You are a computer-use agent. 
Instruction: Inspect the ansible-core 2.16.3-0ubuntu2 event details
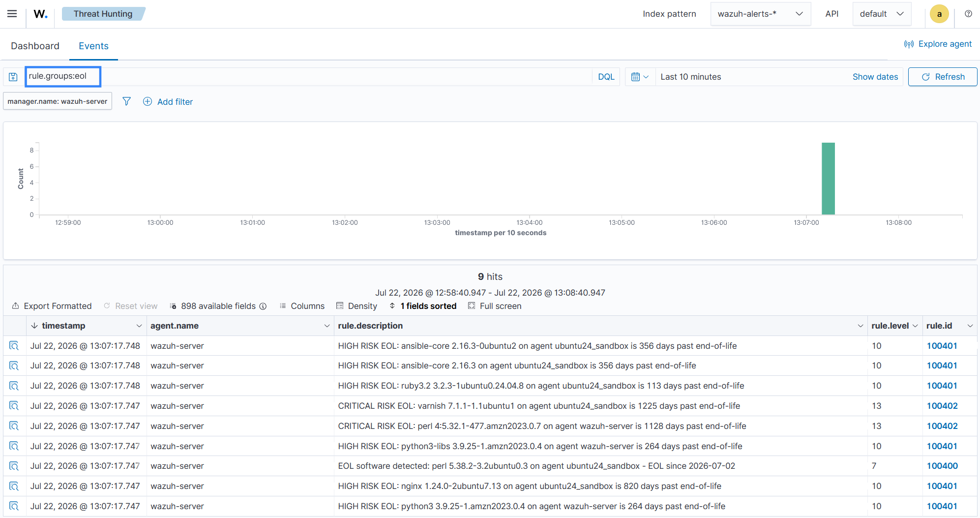coord(14,346)
